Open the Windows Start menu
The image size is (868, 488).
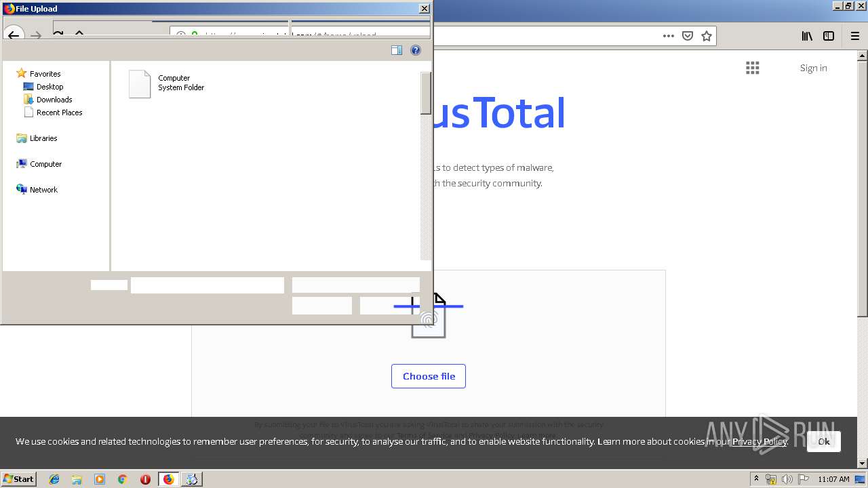point(19,479)
